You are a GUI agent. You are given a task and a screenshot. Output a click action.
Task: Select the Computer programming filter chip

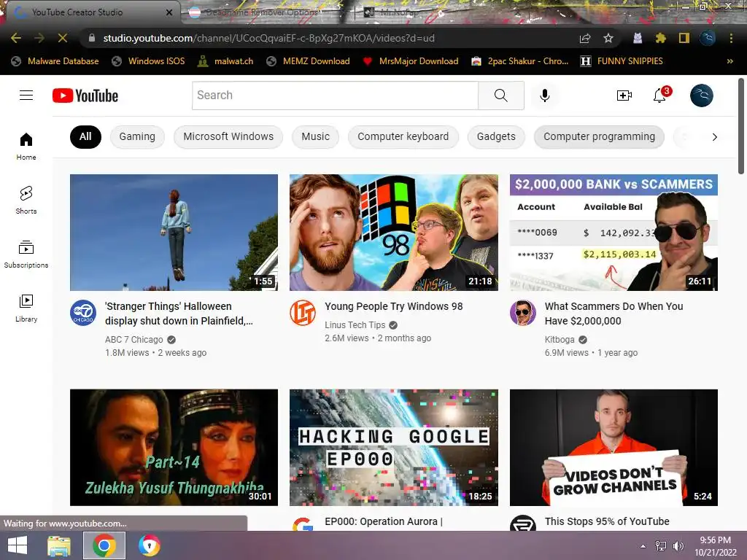coord(600,136)
